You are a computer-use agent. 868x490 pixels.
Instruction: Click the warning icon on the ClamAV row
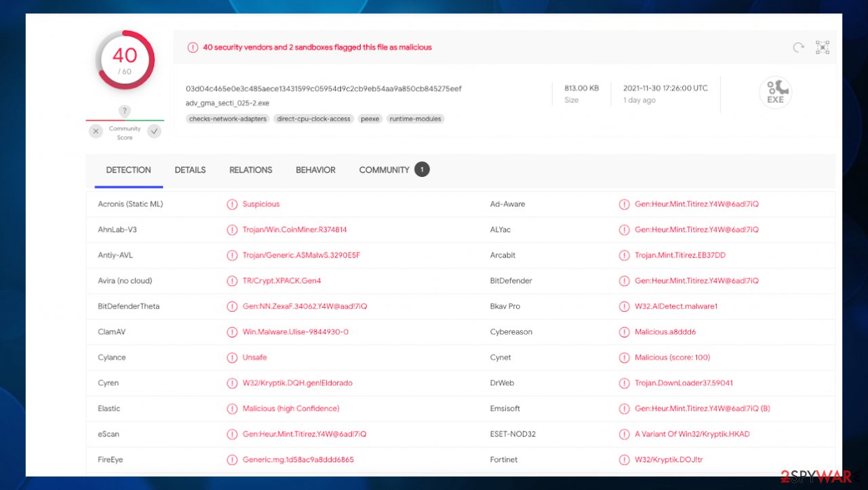[x=232, y=332]
